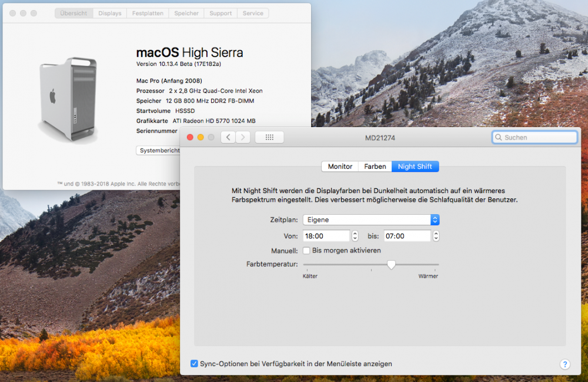
Task: Open Festplatten tab in About window
Action: tap(148, 13)
